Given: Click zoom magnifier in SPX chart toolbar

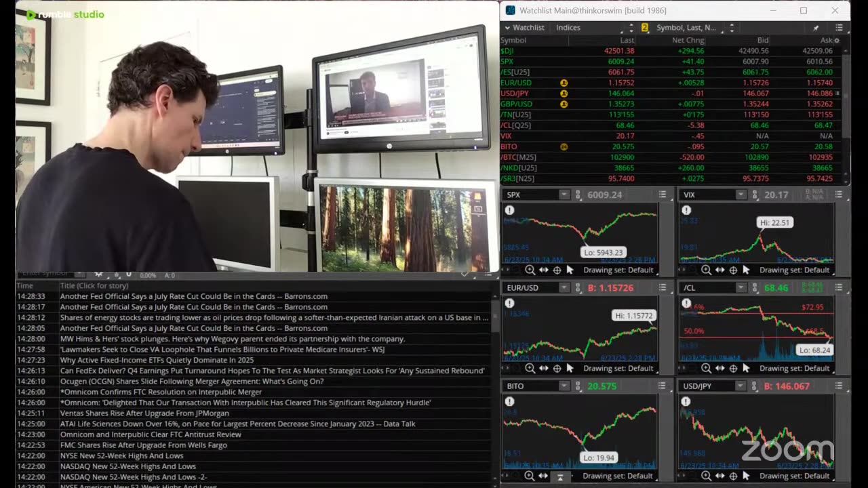Looking at the screenshot, I should [530, 270].
